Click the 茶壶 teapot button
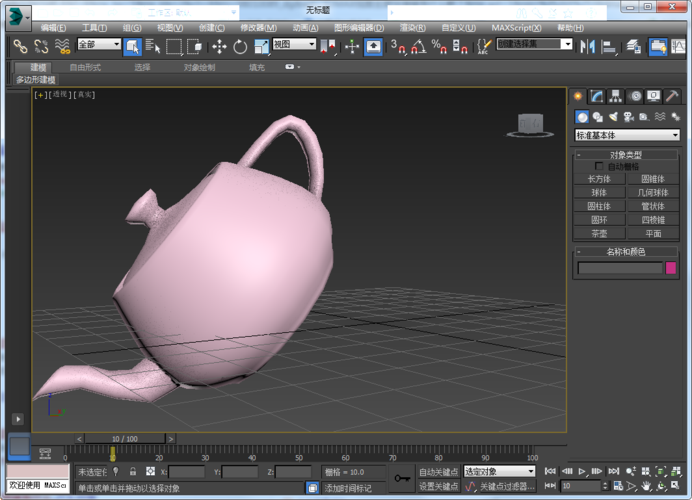 [x=599, y=233]
